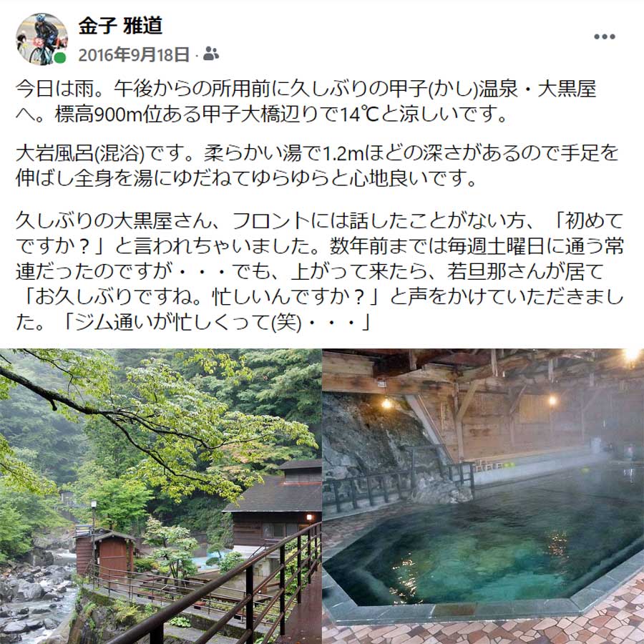Screen dimensions: 644x644
Task: View the forest river valley photo
Action: tap(160, 496)
